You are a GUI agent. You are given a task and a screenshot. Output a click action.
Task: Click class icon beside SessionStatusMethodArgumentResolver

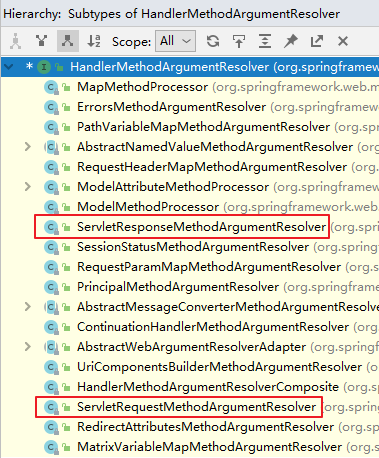[x=51, y=247]
